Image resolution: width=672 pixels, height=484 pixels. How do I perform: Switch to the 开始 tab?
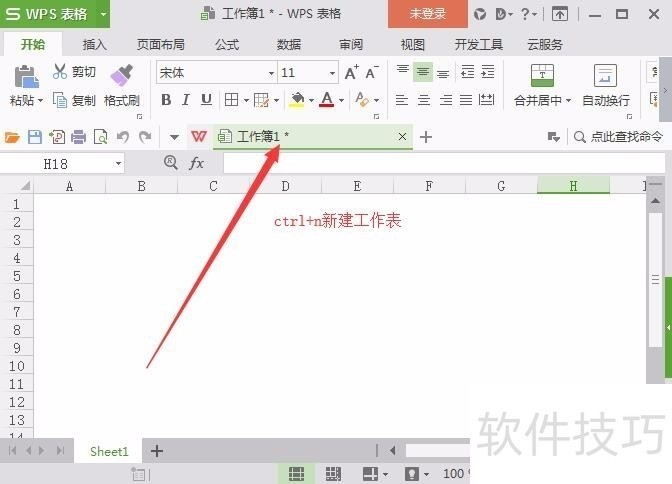(33, 45)
